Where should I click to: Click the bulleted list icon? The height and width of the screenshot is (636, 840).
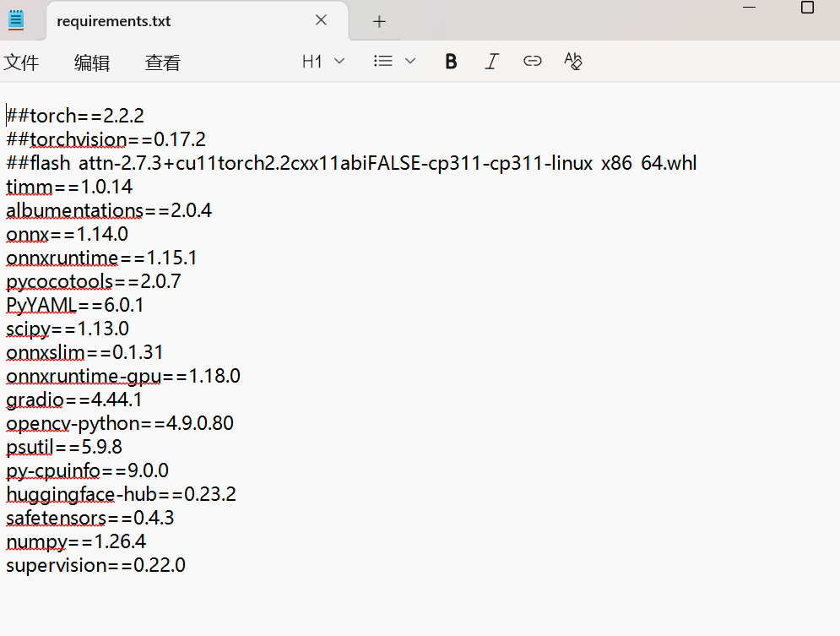click(383, 61)
